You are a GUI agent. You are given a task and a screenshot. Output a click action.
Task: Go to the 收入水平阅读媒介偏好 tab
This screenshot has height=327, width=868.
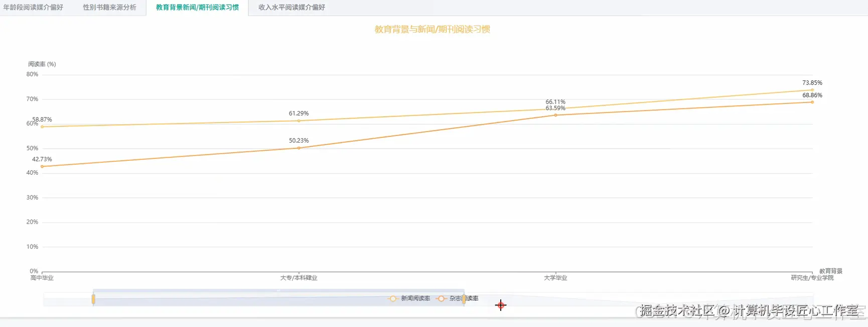(x=292, y=8)
